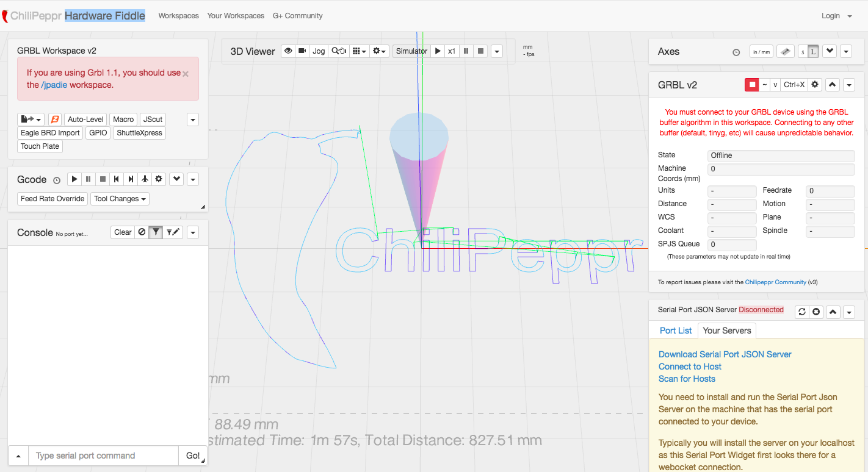This screenshot has width=868, height=472.
Task: Open the Console widget caret menu
Action: pyautogui.click(x=193, y=232)
